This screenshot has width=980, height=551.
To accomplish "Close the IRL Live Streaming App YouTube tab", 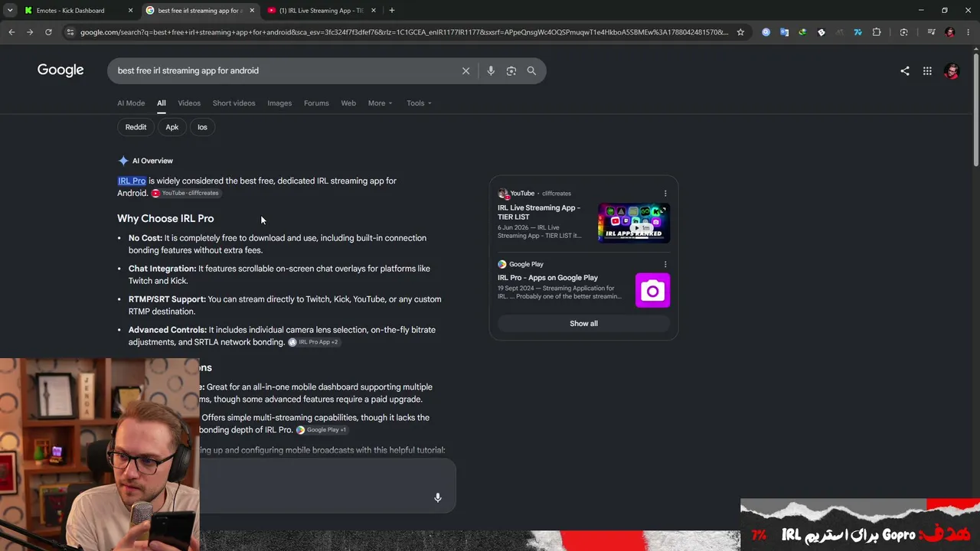I will (x=373, y=11).
